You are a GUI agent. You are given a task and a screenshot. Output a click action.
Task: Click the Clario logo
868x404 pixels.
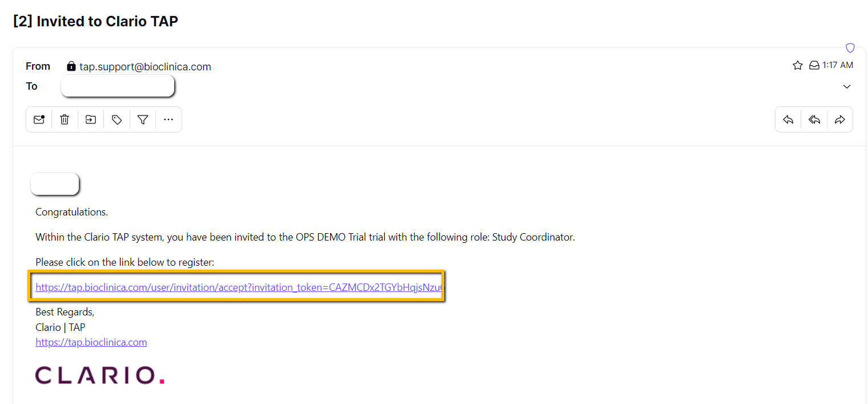coord(100,375)
